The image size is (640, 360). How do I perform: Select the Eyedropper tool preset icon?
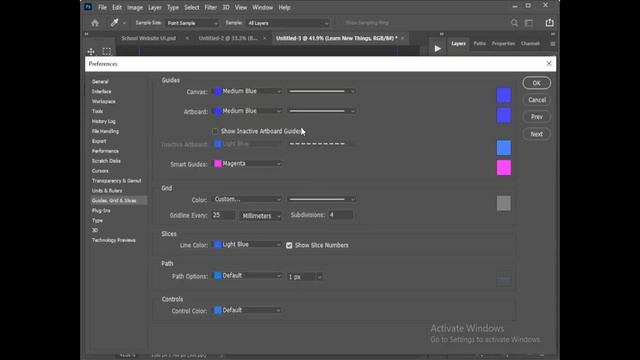coord(114,23)
